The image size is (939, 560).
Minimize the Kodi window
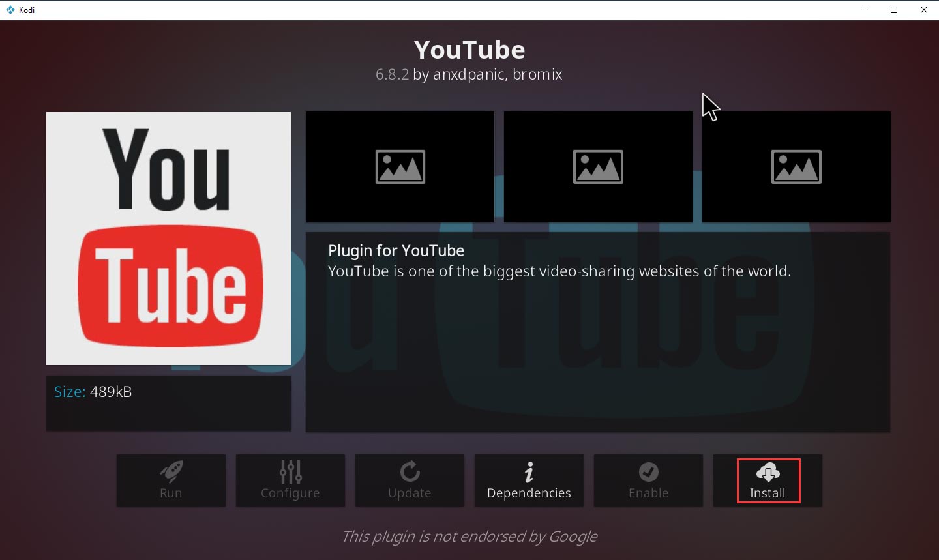click(x=865, y=10)
